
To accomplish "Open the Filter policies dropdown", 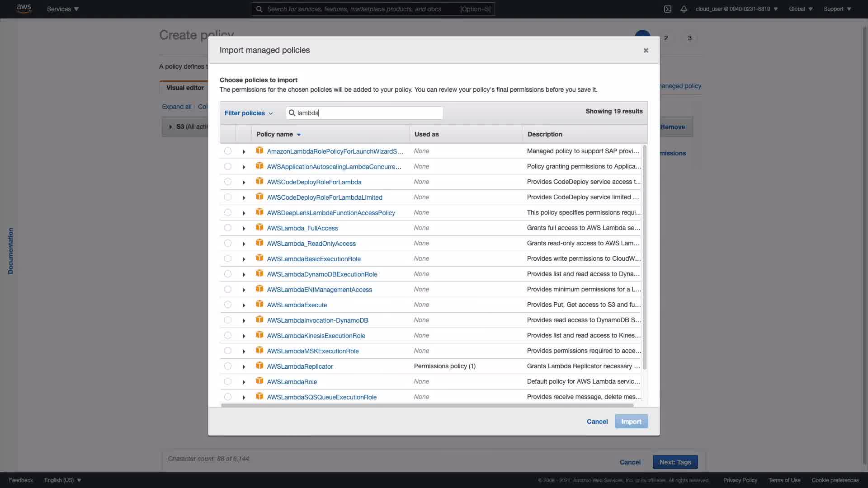I will click(249, 113).
